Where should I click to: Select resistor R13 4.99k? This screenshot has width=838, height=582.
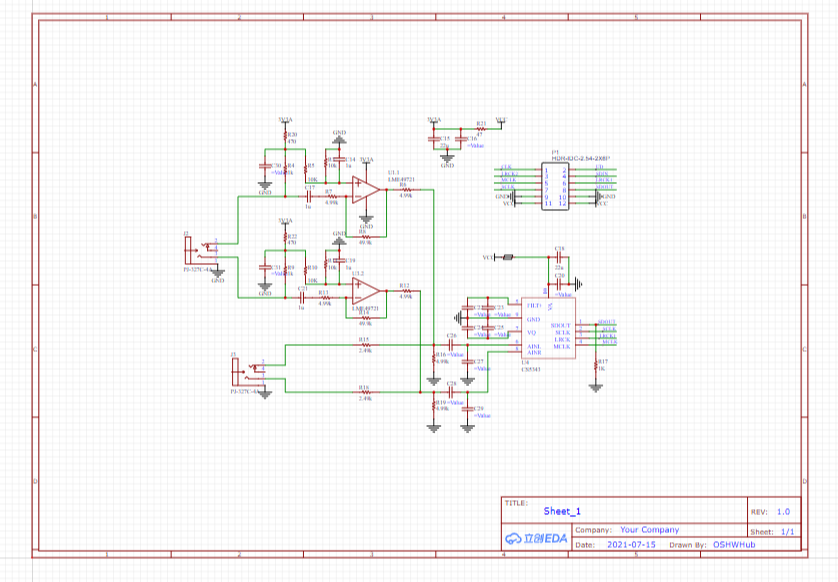325,298
